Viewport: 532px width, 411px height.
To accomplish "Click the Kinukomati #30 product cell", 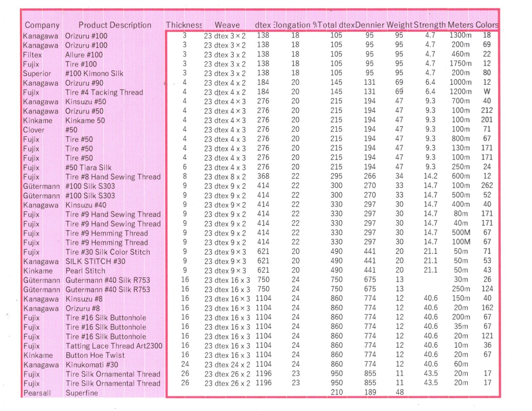I will pyautogui.click(x=92, y=365).
